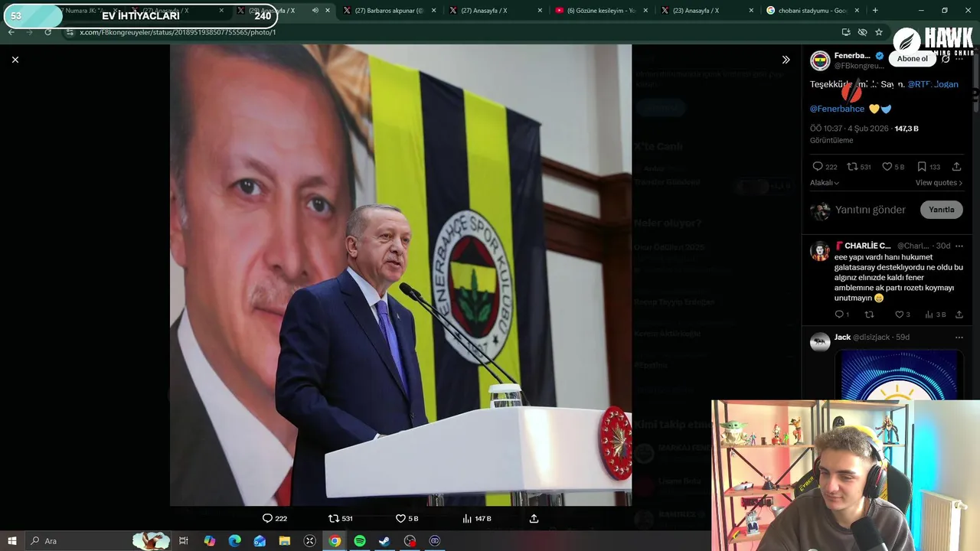Viewport: 980px width, 551px height.
Task: Share the tweet from the sidebar
Action: [956, 167]
